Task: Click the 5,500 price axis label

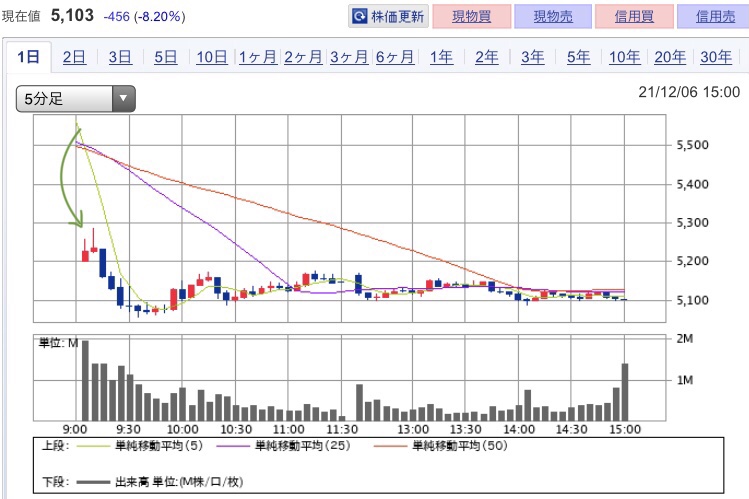Action: [692, 145]
